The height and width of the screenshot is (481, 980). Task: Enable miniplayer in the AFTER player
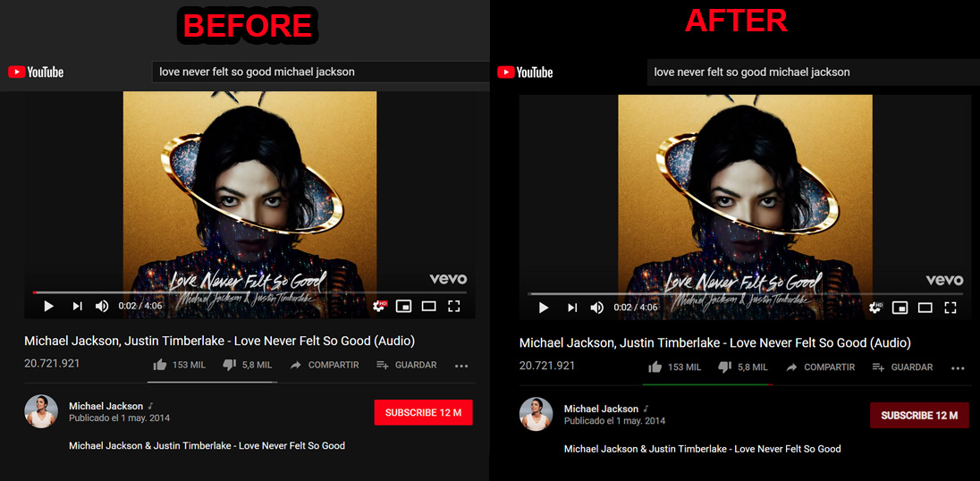click(900, 308)
